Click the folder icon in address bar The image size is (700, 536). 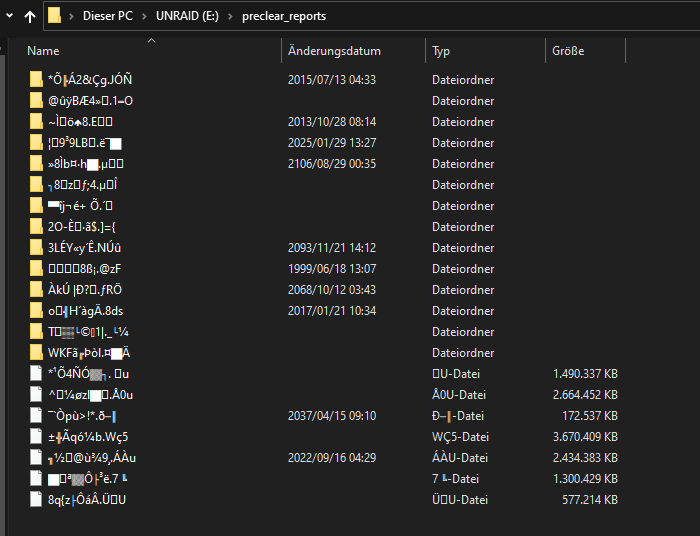tap(54, 16)
